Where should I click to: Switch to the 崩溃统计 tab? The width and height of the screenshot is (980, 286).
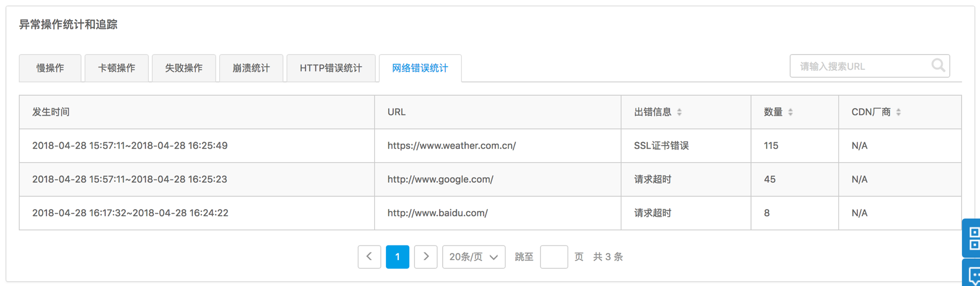tap(251, 68)
